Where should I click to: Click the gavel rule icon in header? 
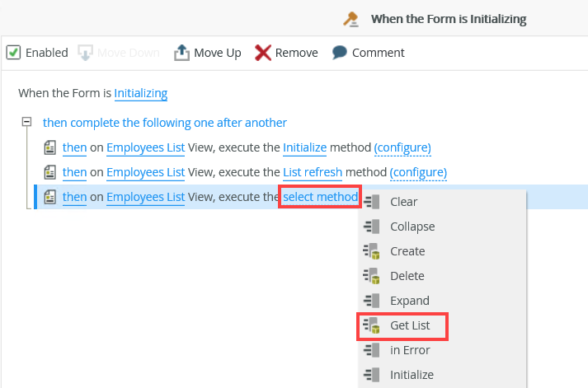tap(351, 19)
